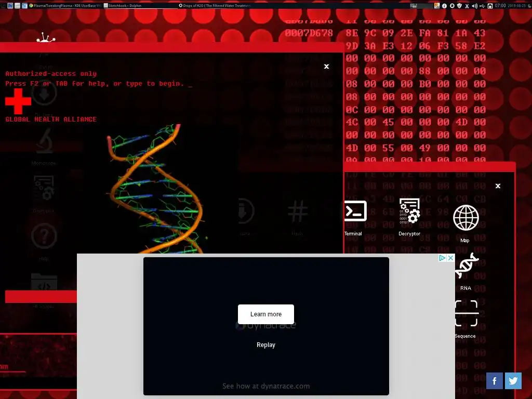Viewport: 532px width, 399px height.
Task: Click the Learn more button in the ad
Action: click(x=265, y=314)
